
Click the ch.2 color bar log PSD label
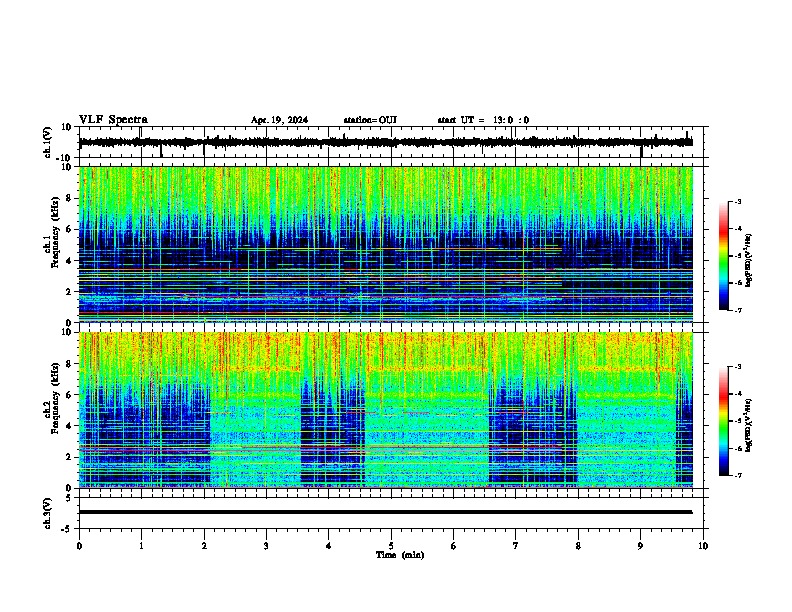[749, 425]
